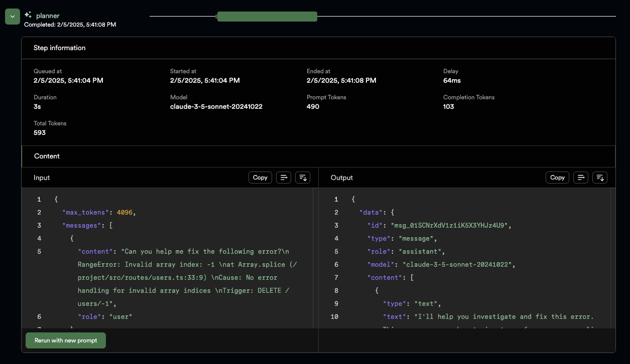Click the planner step name
The height and width of the screenshot is (364, 630).
click(x=48, y=16)
